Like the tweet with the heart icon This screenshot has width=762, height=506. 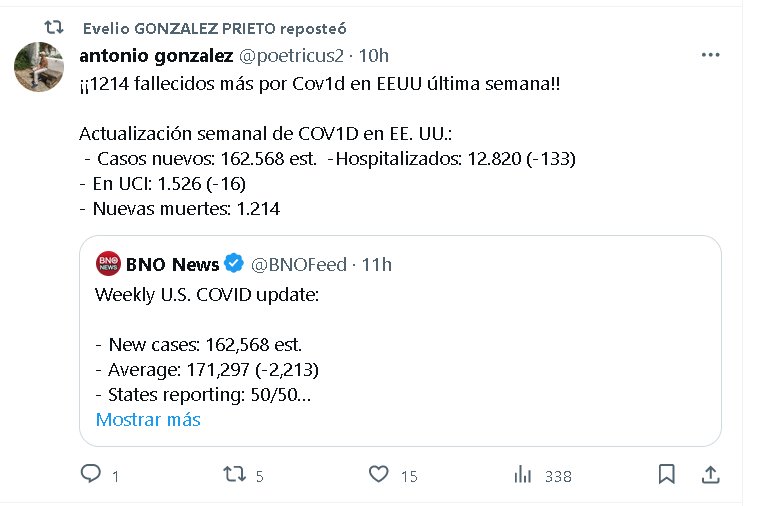click(378, 475)
